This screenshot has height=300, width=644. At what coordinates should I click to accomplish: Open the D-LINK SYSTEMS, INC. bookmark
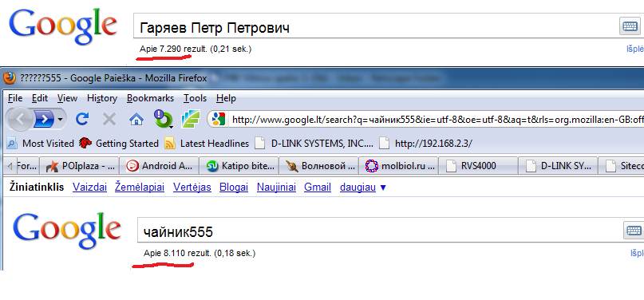[x=314, y=144]
